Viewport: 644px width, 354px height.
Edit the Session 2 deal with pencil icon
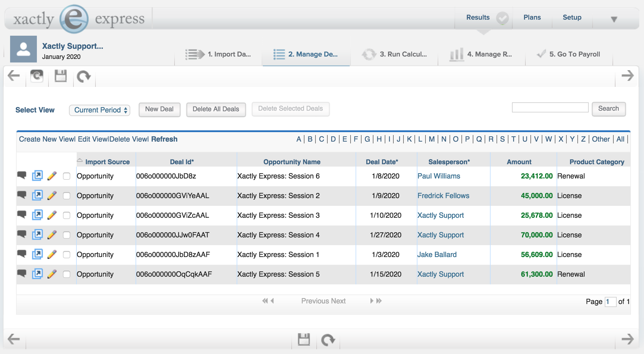(52, 195)
